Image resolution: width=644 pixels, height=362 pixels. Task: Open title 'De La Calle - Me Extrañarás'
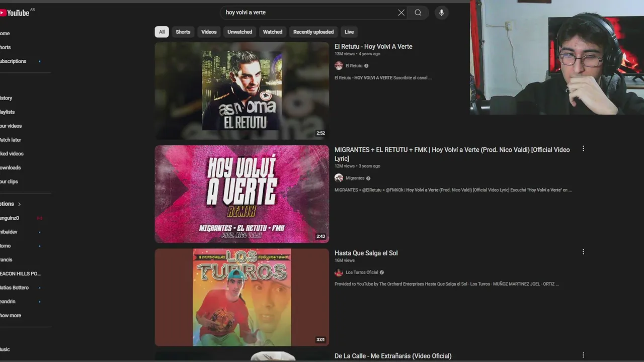tap(393, 356)
